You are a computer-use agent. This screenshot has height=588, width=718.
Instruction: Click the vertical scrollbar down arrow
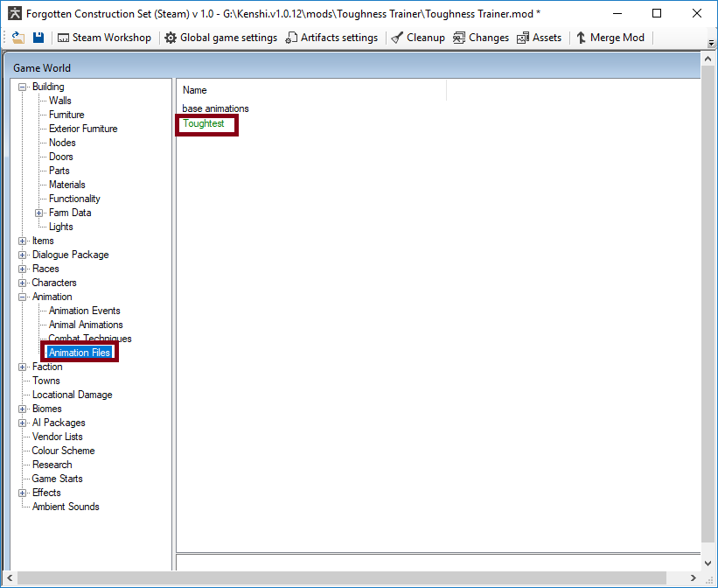708,563
